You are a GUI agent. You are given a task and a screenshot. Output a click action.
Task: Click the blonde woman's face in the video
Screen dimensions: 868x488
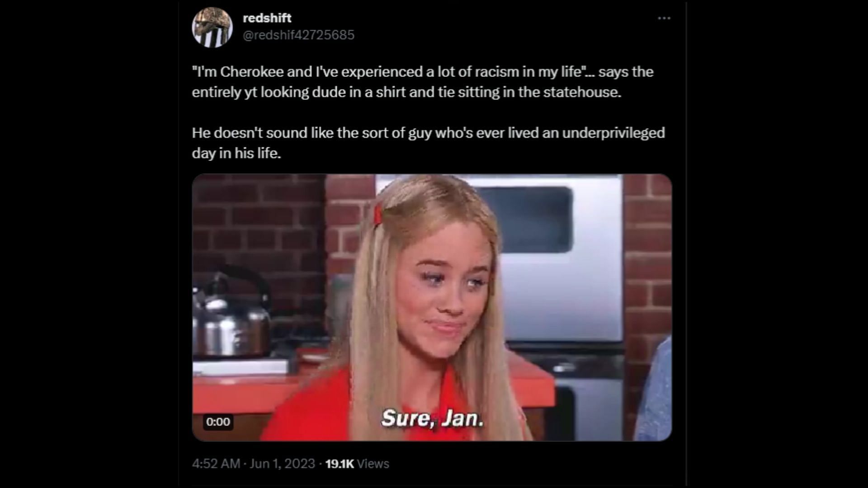pyautogui.click(x=445, y=289)
